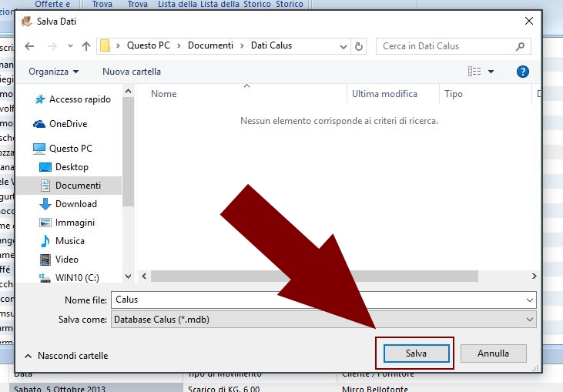Select the WIN10 (C:) drive
563x392 pixels.
[x=69, y=278]
